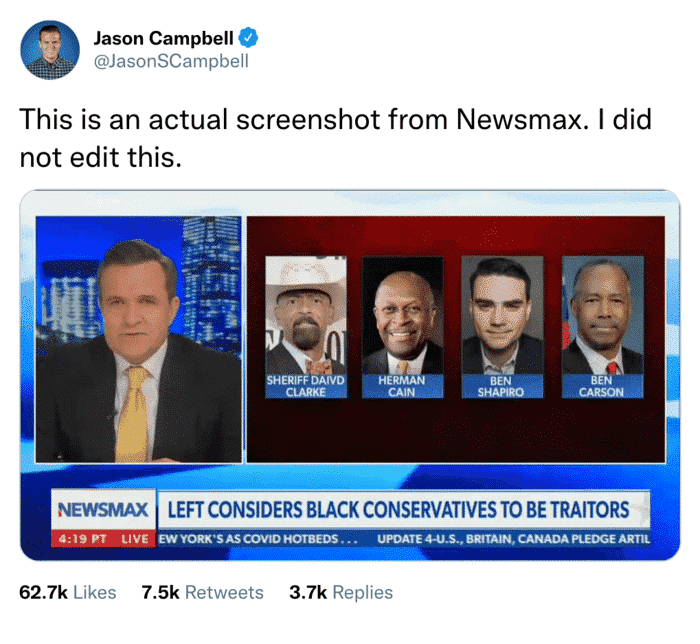
Task: Visit the @JasonSCampbell handle link
Action: [171, 61]
